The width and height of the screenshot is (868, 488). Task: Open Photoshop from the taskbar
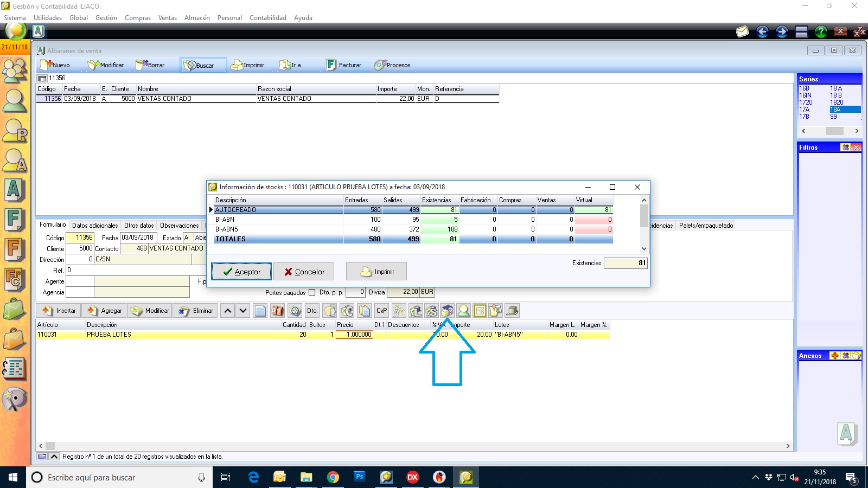(x=359, y=477)
